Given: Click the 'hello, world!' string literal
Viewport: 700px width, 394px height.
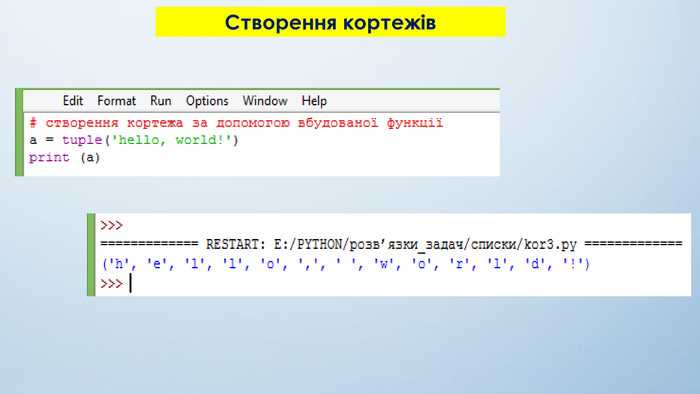Looking at the screenshot, I should 171,140.
